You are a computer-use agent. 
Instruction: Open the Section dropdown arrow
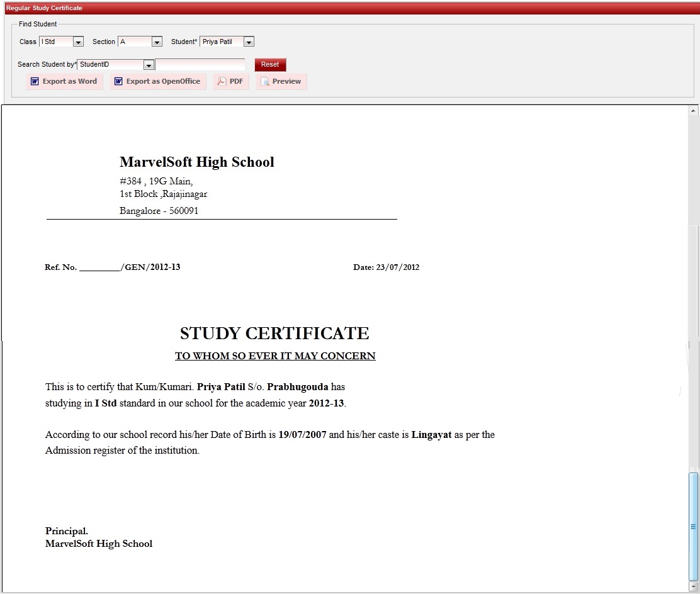coord(157,42)
